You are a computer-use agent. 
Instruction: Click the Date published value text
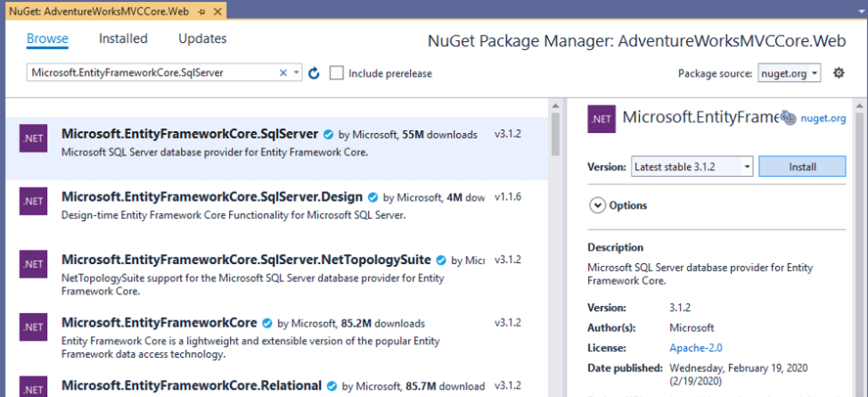(x=739, y=375)
